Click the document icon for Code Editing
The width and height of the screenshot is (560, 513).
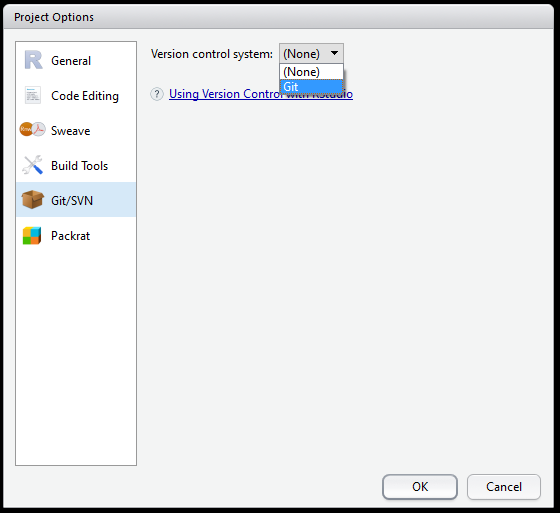tap(33, 95)
